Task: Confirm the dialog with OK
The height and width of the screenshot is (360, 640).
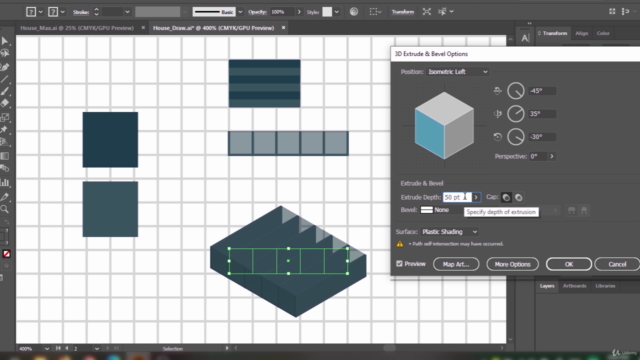Action: click(569, 264)
